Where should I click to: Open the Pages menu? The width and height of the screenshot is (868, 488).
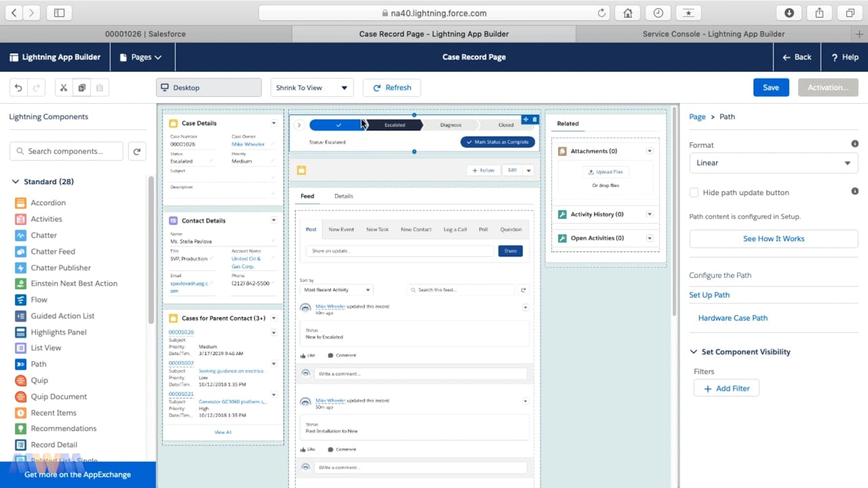coord(140,57)
